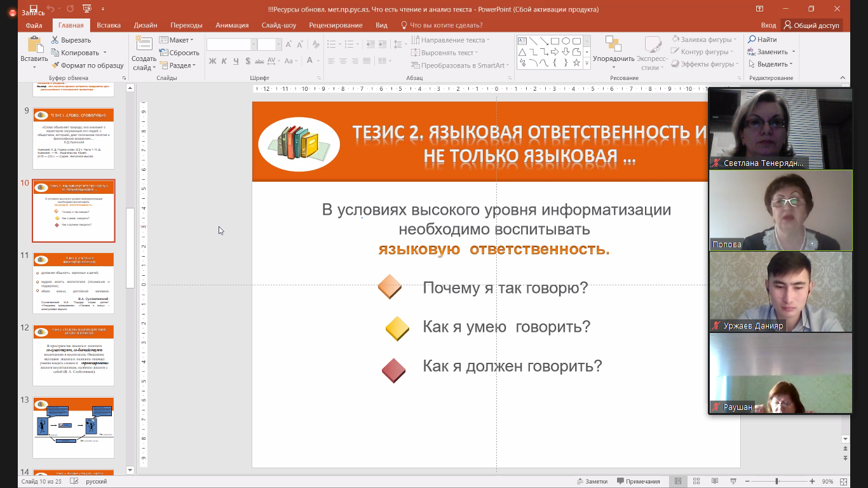Click the zoom slider handle
Viewport: 868px width, 488px height.
tap(776, 481)
